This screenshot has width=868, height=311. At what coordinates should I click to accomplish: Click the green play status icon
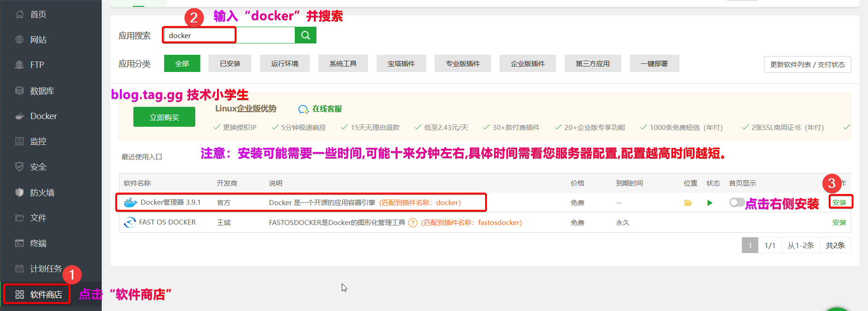click(710, 203)
